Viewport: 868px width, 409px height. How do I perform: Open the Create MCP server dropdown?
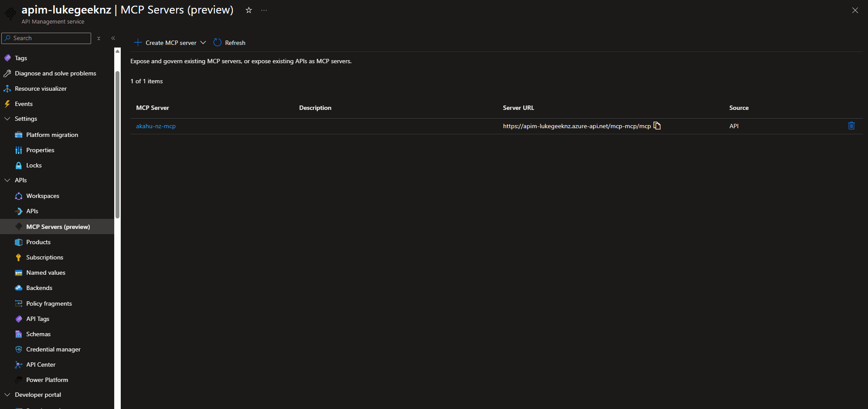[x=170, y=43]
